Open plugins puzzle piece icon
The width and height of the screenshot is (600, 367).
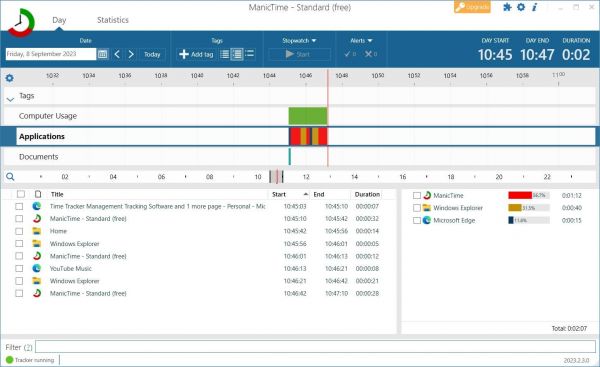[507, 7]
